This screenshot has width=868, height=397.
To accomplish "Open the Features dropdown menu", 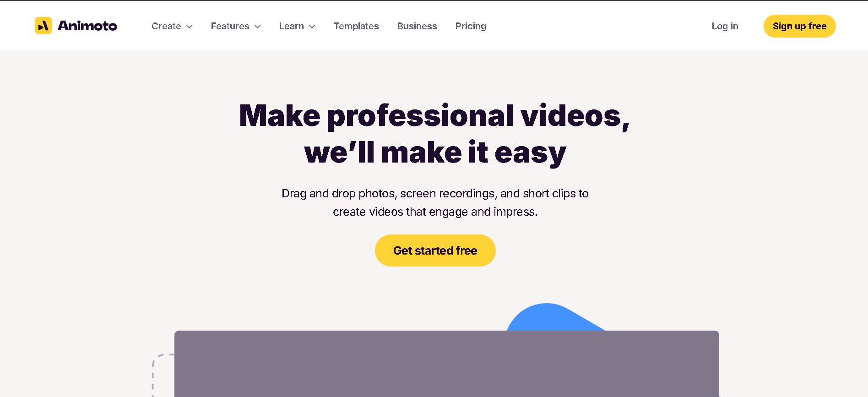I will 235,26.
